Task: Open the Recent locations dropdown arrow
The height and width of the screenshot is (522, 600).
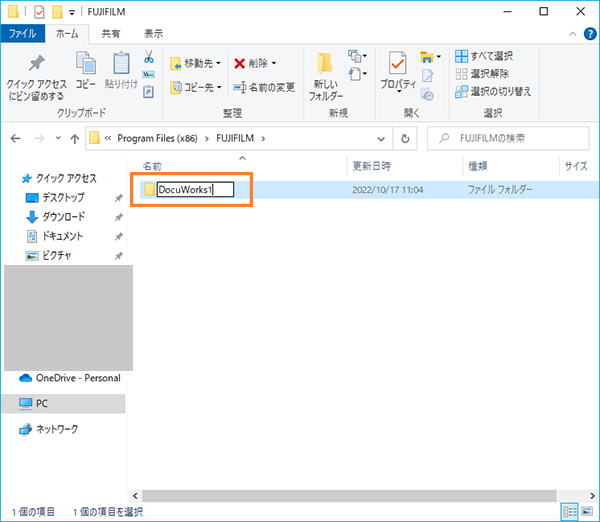Action: 58,138
